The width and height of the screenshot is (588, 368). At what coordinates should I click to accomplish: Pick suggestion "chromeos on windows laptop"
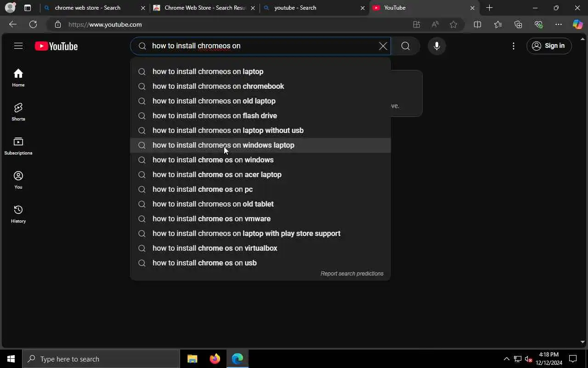(260, 145)
